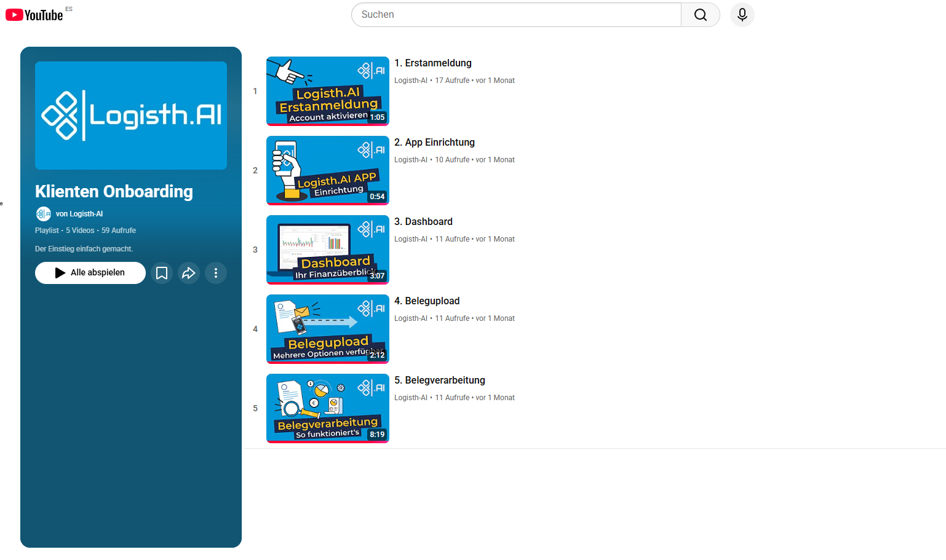
Task: Click the '5. Belegverarbeitung' title link
Action: (x=439, y=381)
